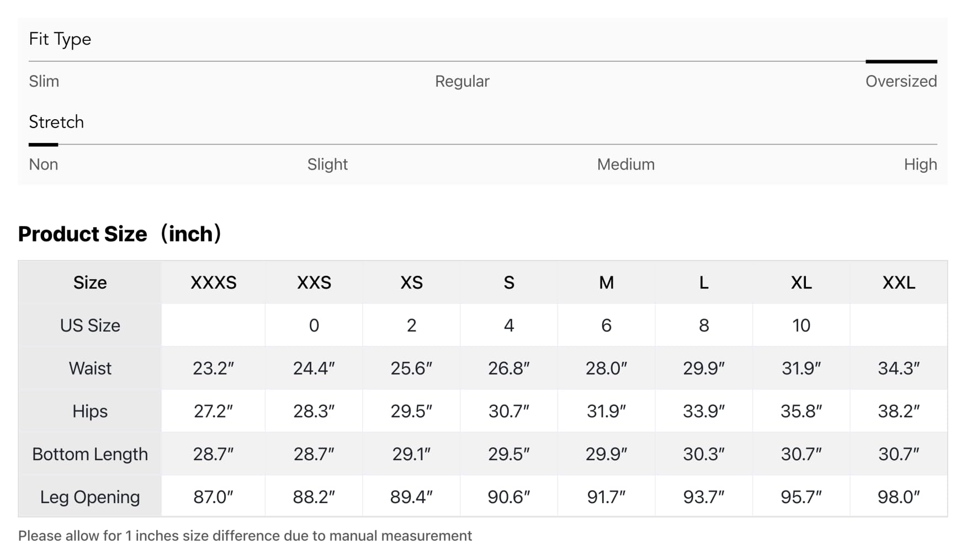Select the Hips row label
The height and width of the screenshot is (560, 966).
90,411
